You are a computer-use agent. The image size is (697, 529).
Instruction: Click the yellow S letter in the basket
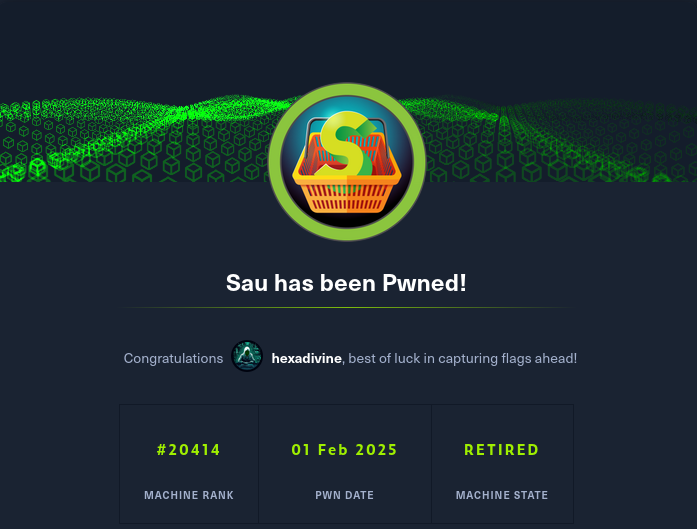[x=341, y=143]
